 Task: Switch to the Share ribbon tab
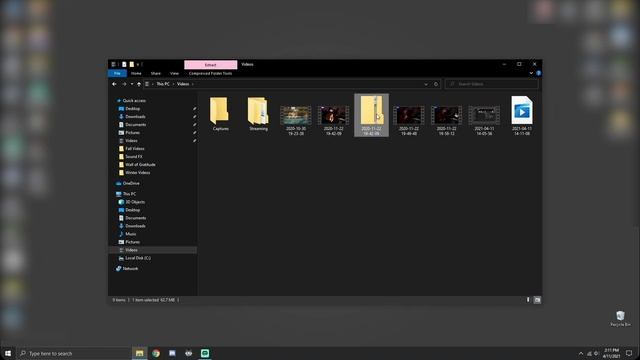tap(156, 73)
